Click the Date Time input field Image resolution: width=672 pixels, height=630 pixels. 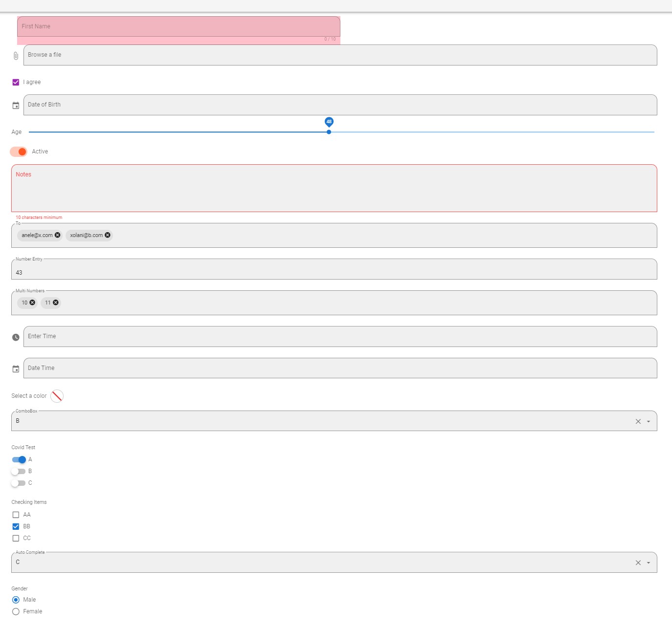pos(340,368)
